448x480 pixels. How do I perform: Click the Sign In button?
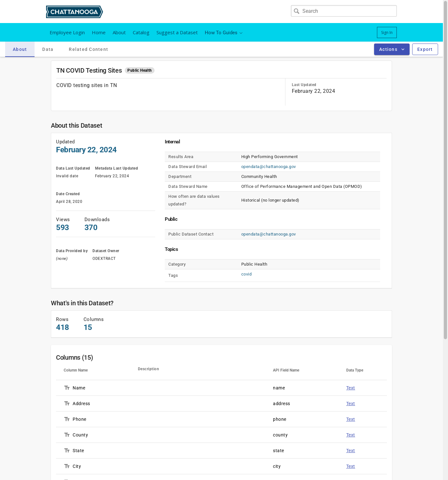387,33
